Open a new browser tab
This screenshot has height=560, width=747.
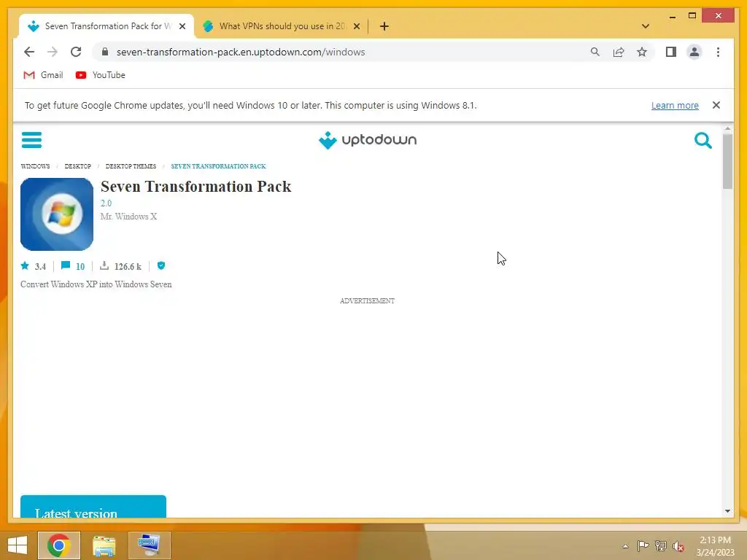pyautogui.click(x=384, y=26)
